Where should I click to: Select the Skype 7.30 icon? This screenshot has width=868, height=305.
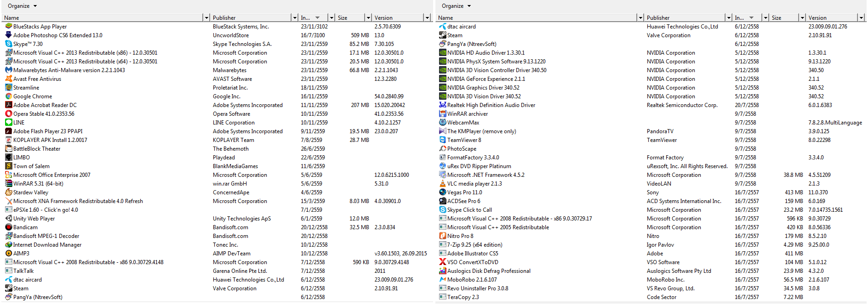9,44
